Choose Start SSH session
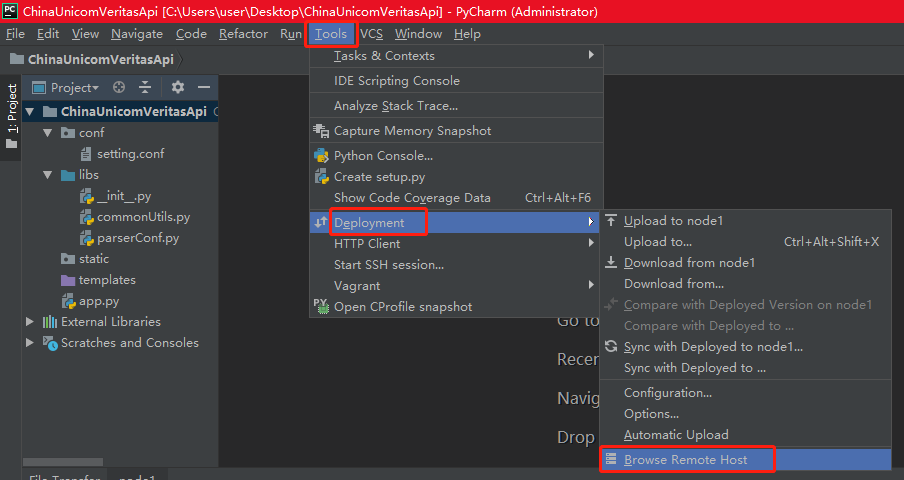The image size is (904, 480). 456,264
